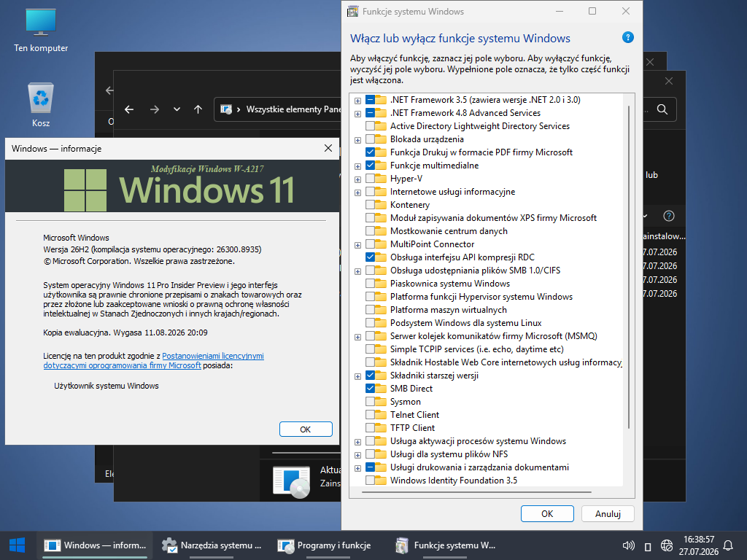The height and width of the screenshot is (560, 747).
Task: Switch to Narzędzia systemu taskbar item
Action: coord(211,545)
